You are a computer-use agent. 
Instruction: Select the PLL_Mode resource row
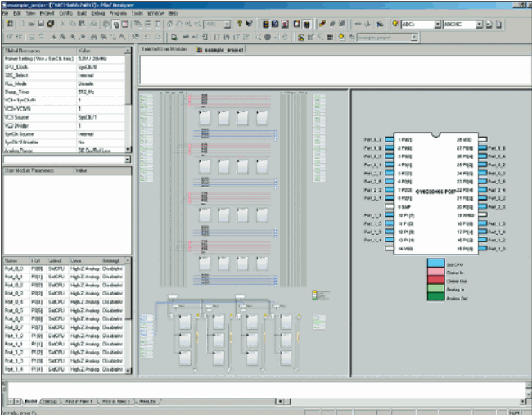(65, 83)
